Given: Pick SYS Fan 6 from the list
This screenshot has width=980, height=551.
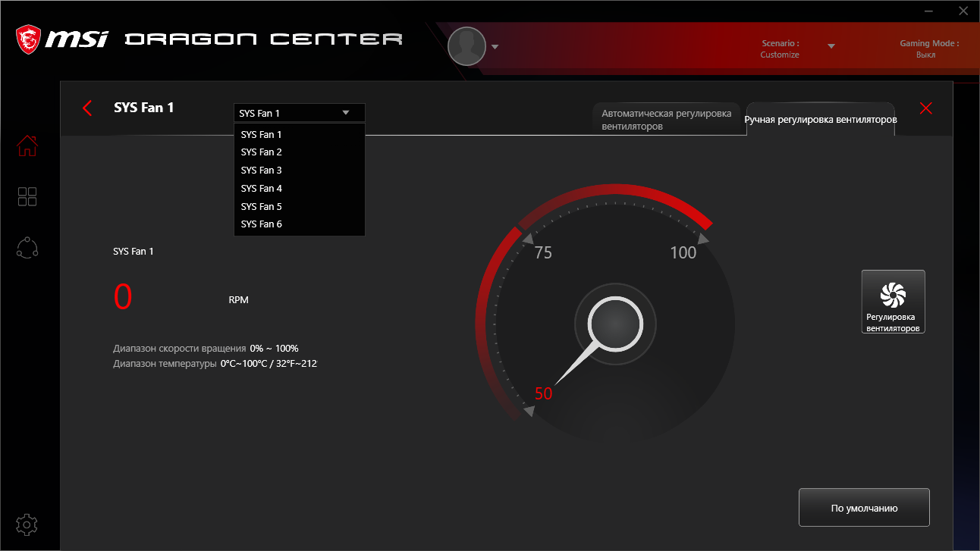Looking at the screenshot, I should coord(300,224).
